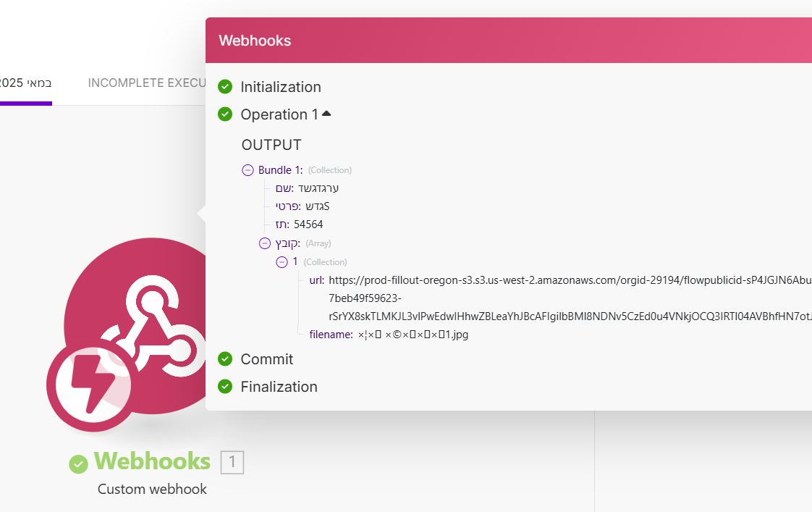Collapse collection item 1 under קובץ
The width and height of the screenshot is (812, 512).
[282, 261]
